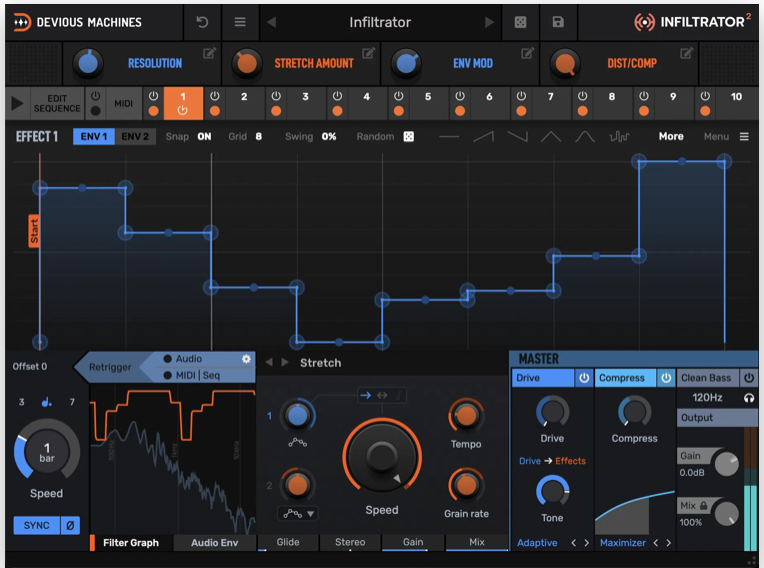The image size is (764, 568).
Task: Switch to the ENV 2 tab
Action: (x=135, y=137)
